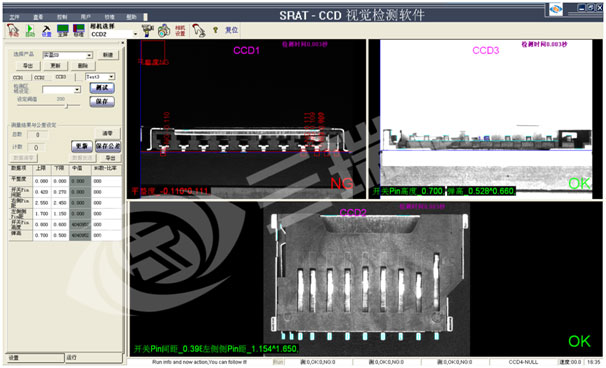
Task: Open settings via the hammer icon
Action: click(x=46, y=31)
